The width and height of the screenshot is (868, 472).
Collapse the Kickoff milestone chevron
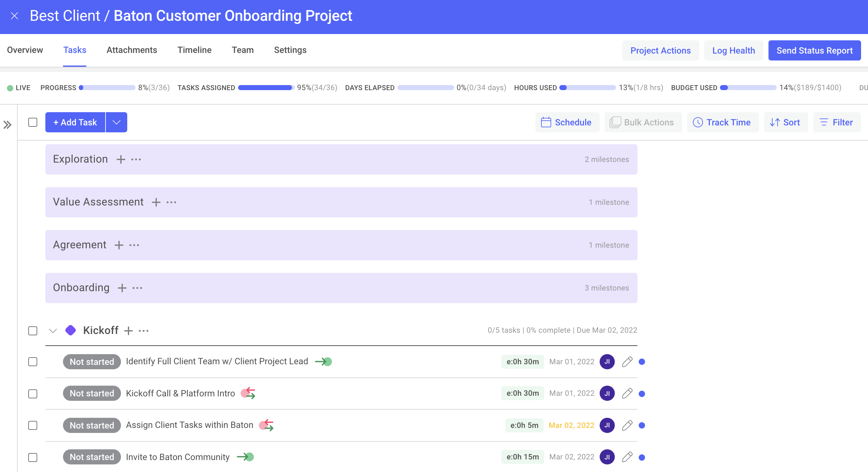click(x=53, y=331)
